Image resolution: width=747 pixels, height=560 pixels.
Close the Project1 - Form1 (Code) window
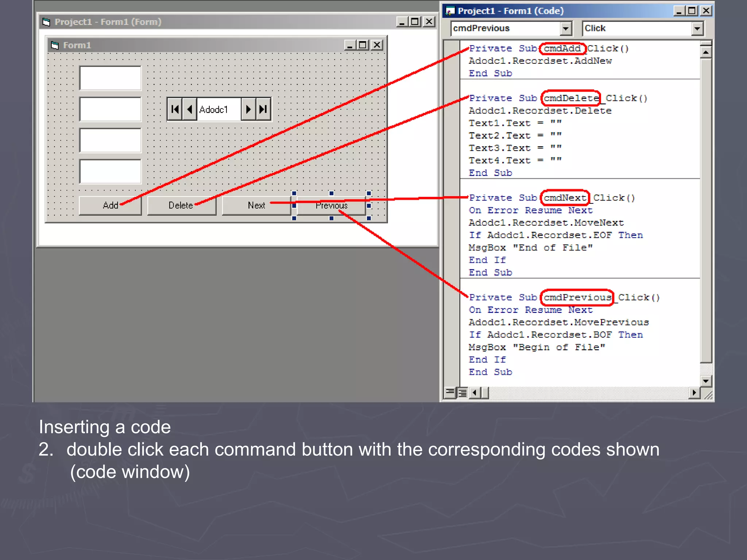(x=706, y=11)
